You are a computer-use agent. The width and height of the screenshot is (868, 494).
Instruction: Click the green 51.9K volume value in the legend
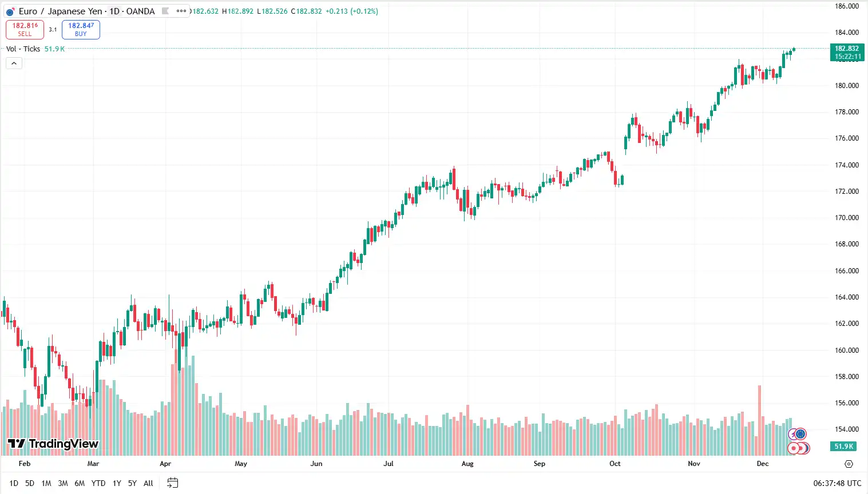pyautogui.click(x=54, y=49)
